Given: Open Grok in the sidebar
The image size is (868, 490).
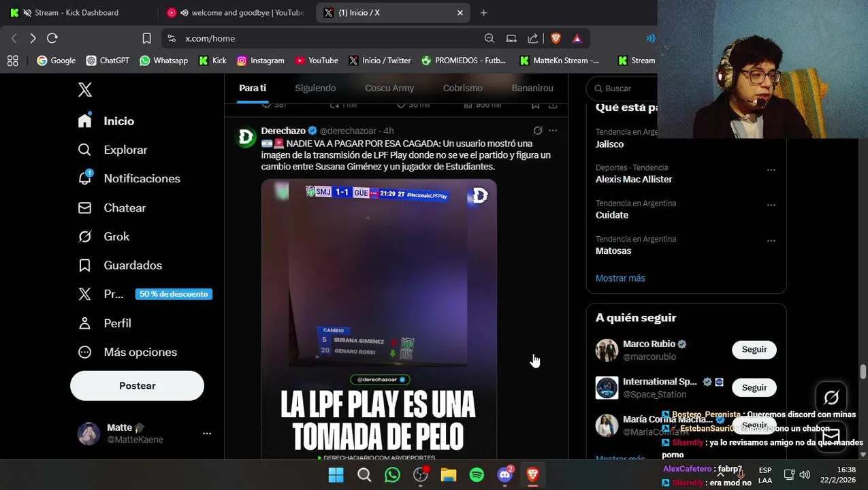Looking at the screenshot, I should pyautogui.click(x=103, y=236).
